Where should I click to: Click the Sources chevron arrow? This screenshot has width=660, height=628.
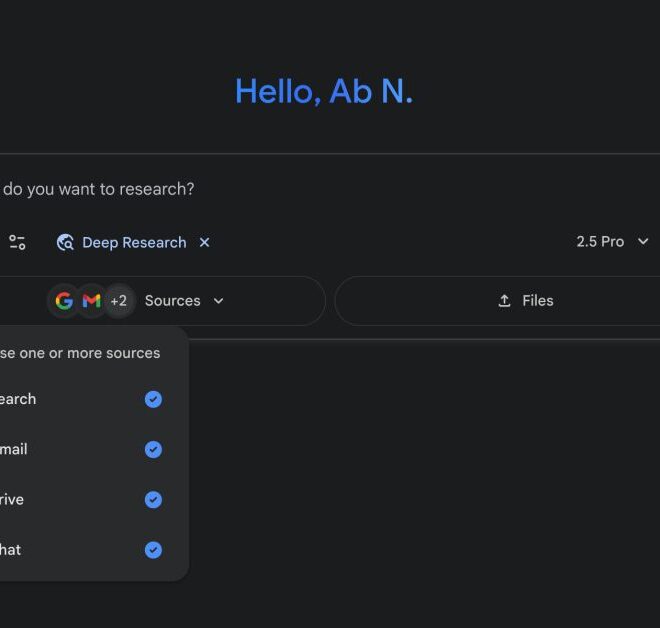218,301
